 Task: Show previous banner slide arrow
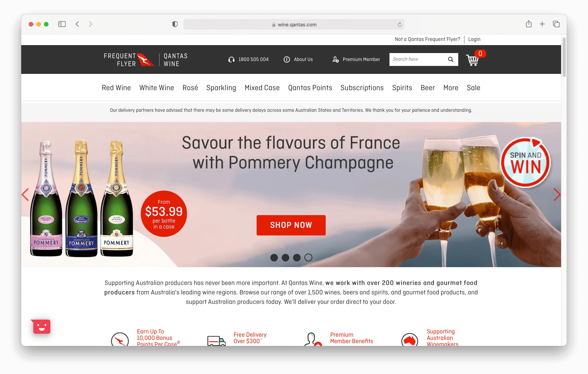coord(25,194)
